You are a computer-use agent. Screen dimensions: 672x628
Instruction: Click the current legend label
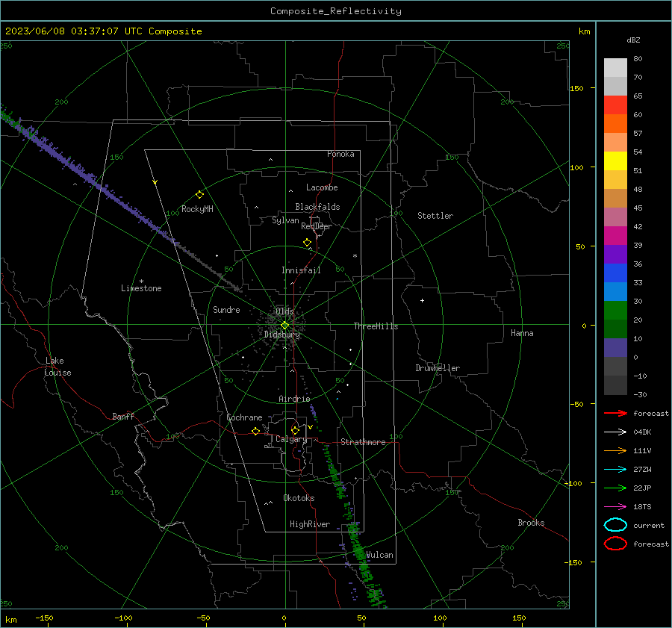pos(649,525)
